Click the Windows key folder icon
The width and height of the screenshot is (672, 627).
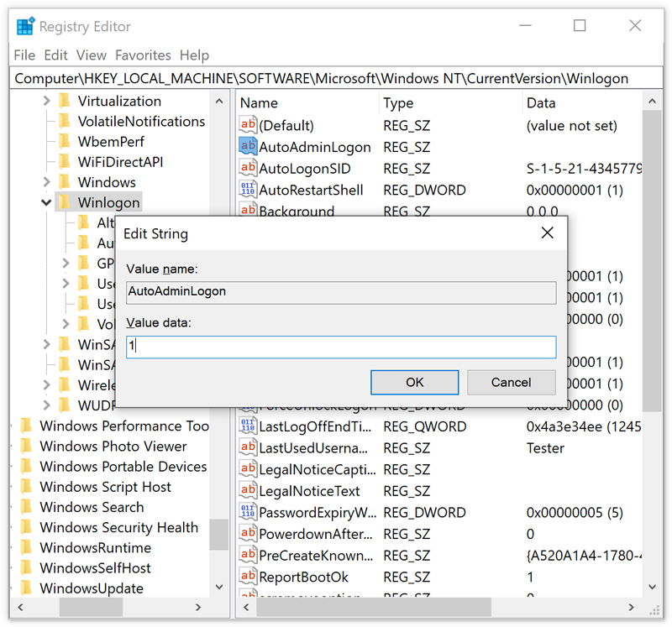pyautogui.click(x=65, y=181)
